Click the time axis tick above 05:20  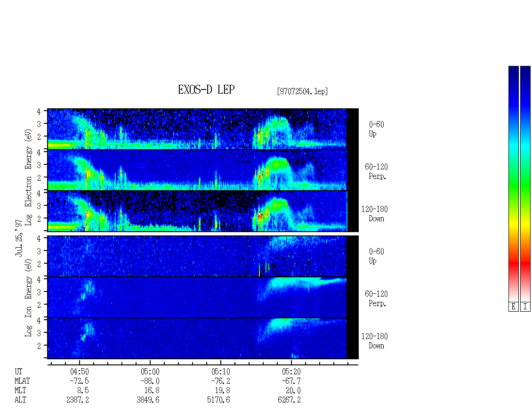[x=291, y=363]
